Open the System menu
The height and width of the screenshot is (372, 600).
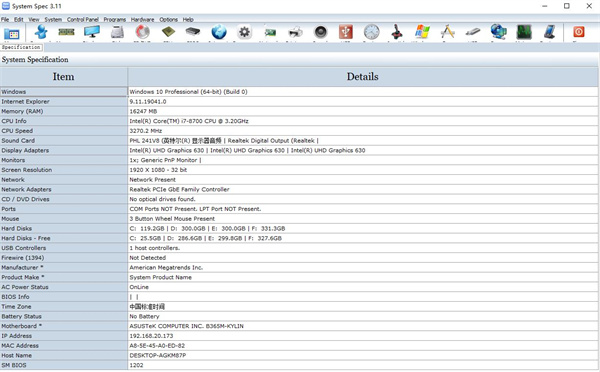coord(53,19)
